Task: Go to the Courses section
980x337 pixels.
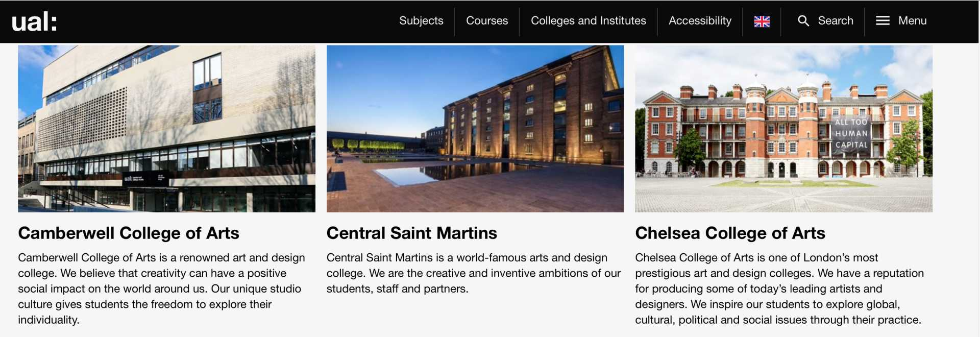Action: pos(487,21)
